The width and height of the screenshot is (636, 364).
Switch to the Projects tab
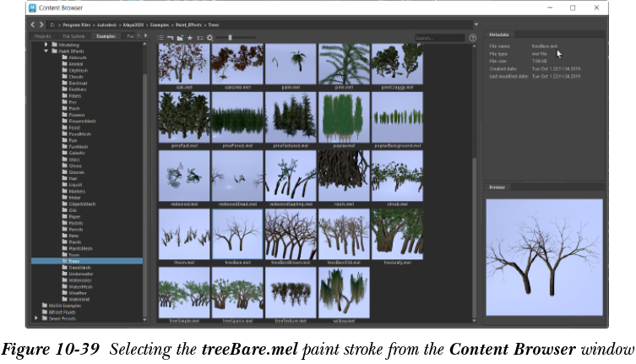42,37
